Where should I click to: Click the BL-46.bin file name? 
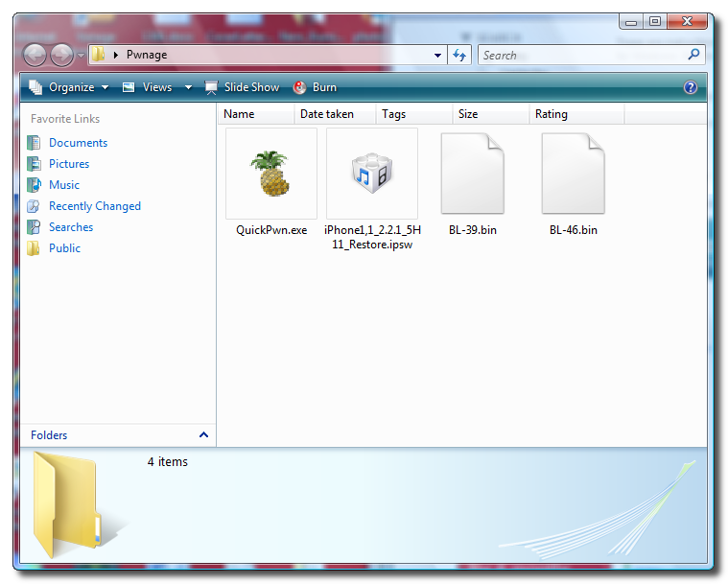pos(574,230)
